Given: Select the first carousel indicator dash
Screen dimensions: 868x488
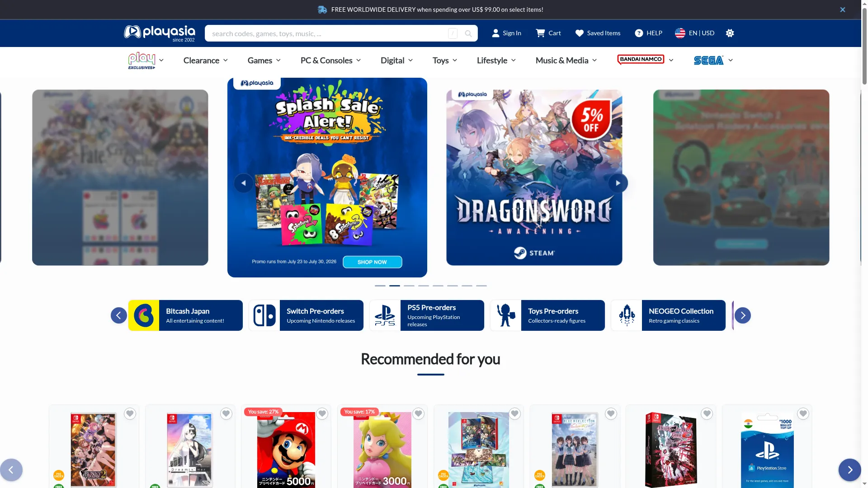Looking at the screenshot, I should (x=380, y=286).
